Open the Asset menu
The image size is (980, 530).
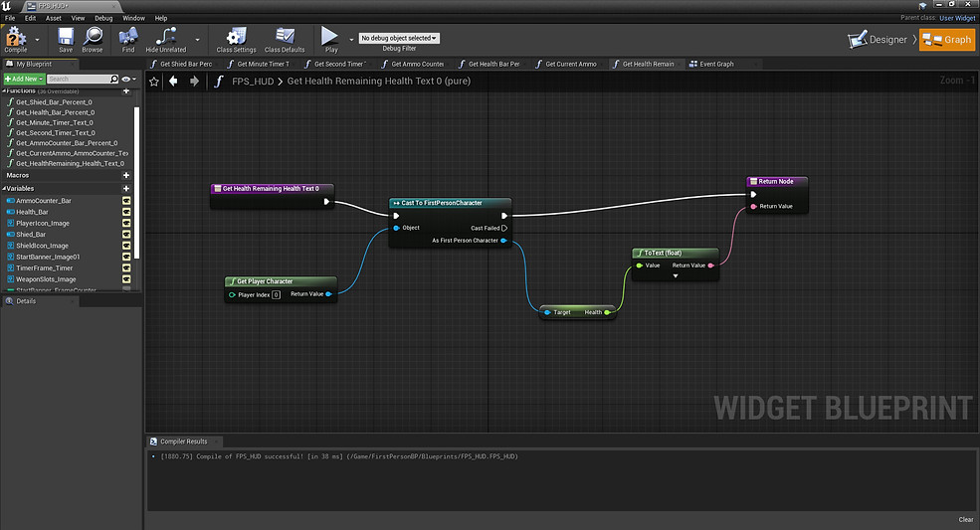pos(54,18)
